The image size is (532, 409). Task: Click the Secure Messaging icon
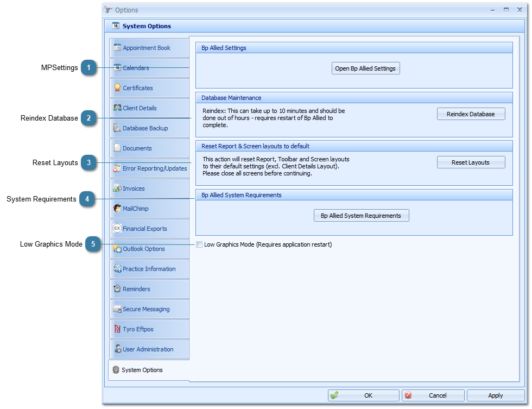pyautogui.click(x=117, y=309)
